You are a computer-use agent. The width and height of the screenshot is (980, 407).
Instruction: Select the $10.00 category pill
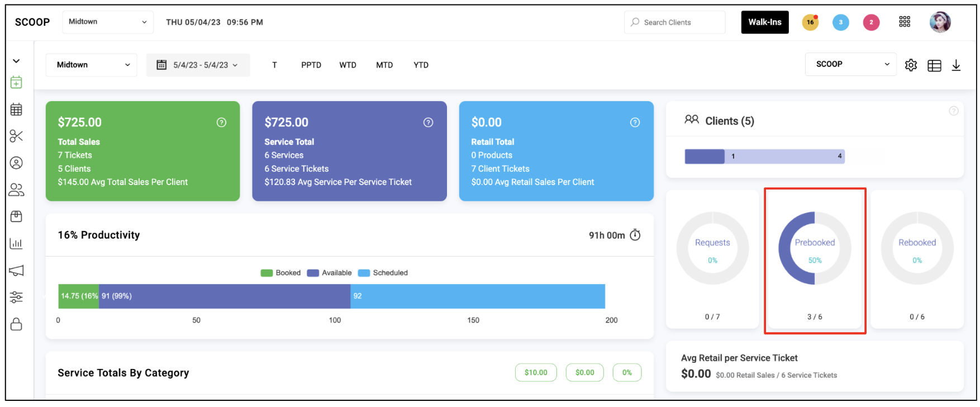pyautogui.click(x=536, y=372)
